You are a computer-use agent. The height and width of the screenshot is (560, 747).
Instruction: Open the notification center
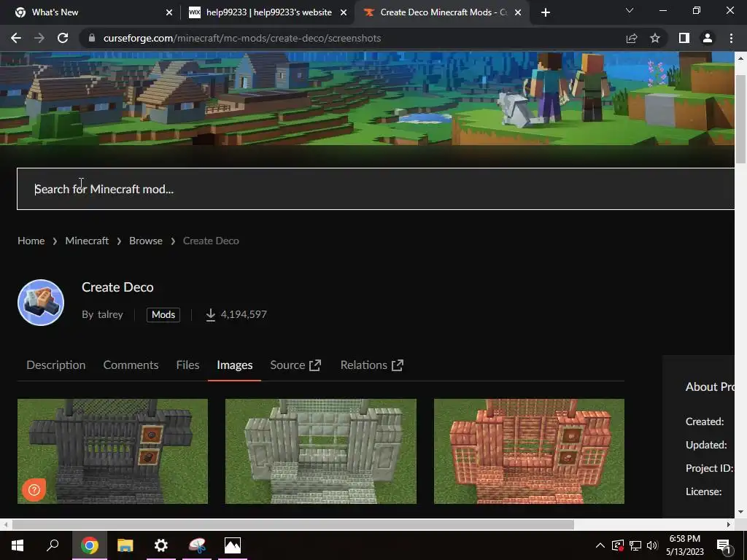(x=724, y=546)
